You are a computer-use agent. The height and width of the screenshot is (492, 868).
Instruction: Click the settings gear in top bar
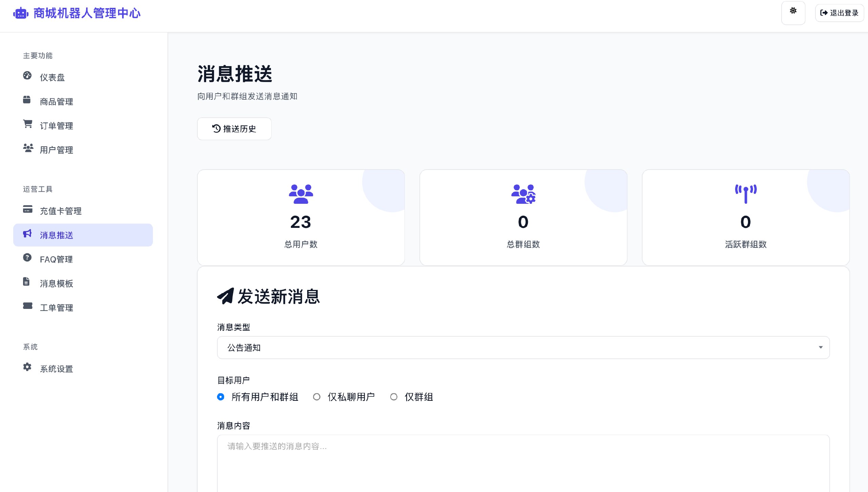(793, 13)
